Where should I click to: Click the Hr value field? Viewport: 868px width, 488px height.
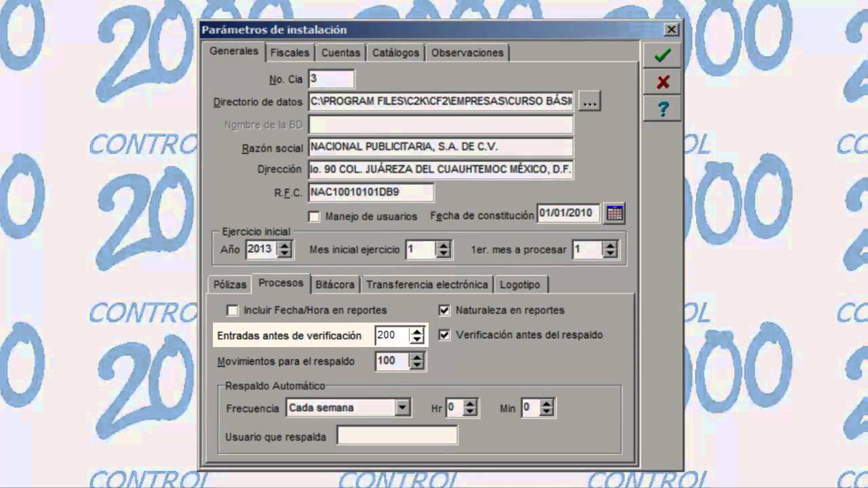click(454, 408)
